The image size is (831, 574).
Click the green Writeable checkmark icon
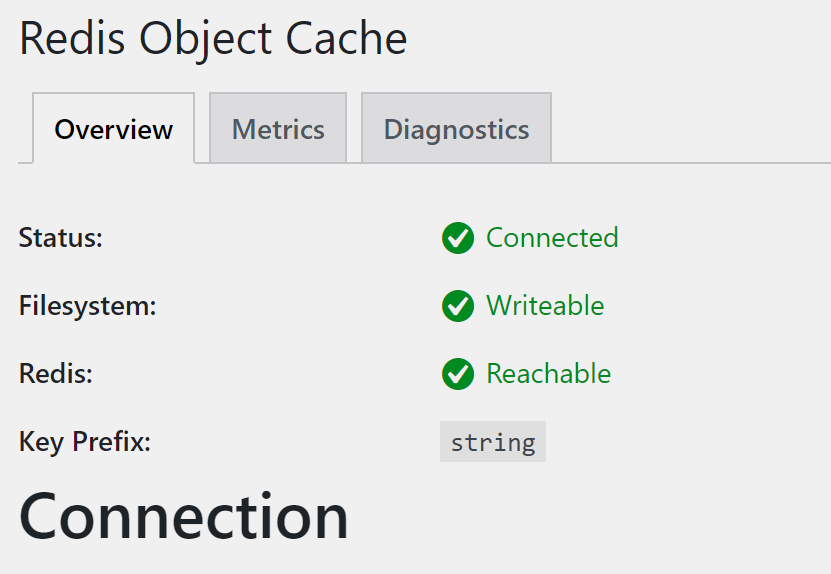[458, 306]
